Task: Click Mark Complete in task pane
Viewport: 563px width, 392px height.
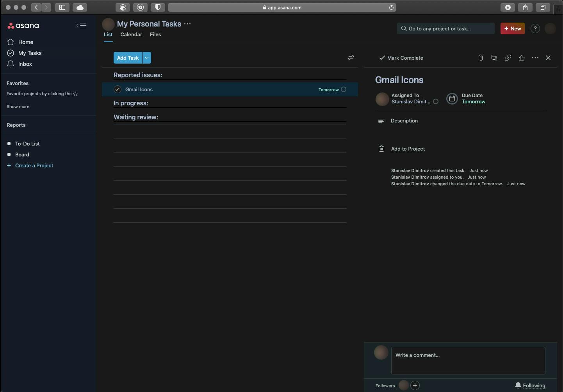Action: tap(401, 58)
